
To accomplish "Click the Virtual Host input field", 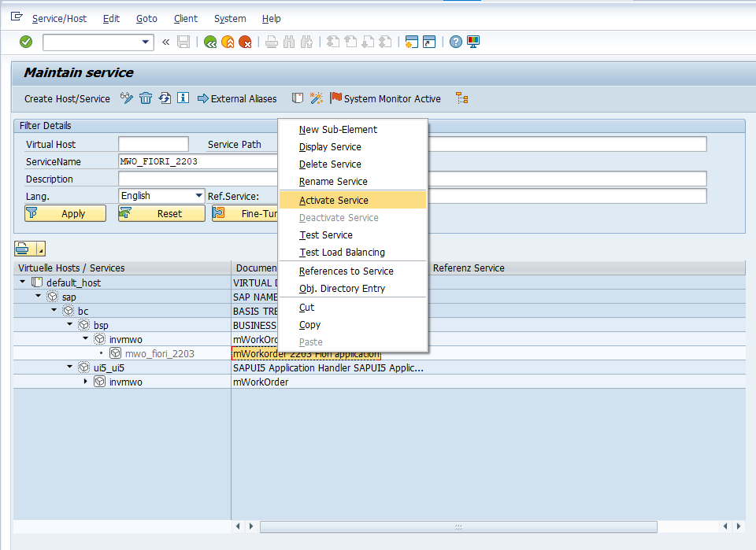I will (153, 144).
